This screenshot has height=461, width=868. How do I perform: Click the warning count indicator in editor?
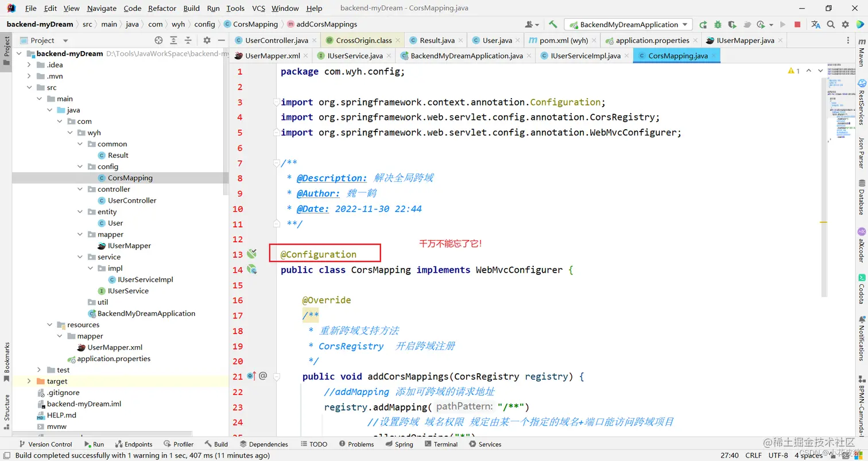coord(795,71)
